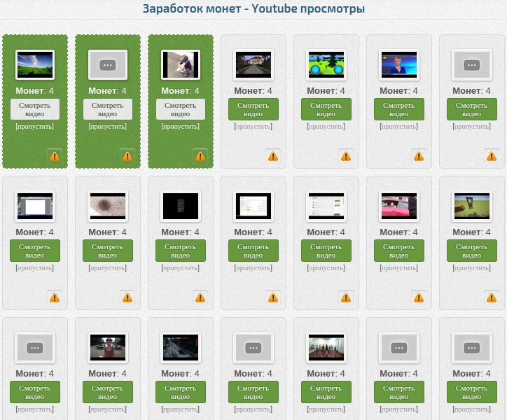Click warning icon under brown blotch video
The image size is (507, 420).
pos(127,297)
